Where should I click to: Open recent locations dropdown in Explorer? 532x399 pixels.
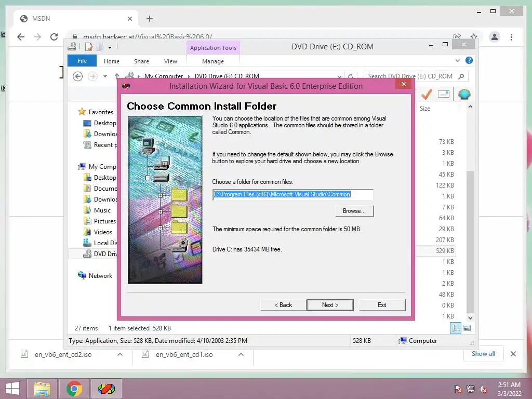tap(105, 76)
